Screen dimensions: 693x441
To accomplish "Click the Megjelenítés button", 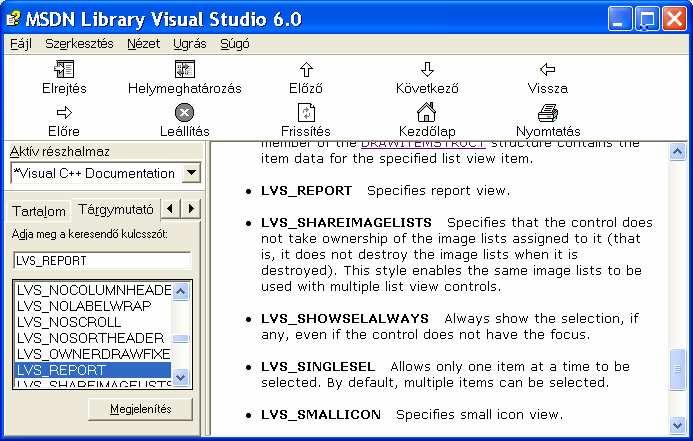I will [x=141, y=409].
